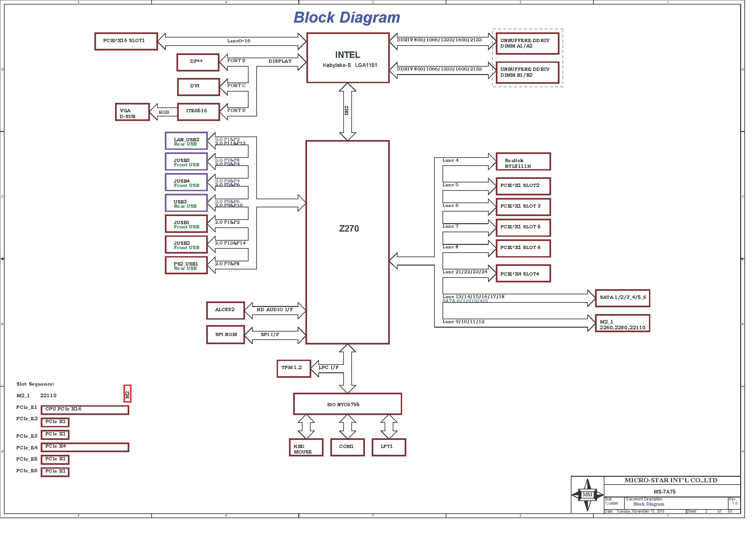This screenshot has height=535, width=756.
Task: Click the KBD MOUSE block
Action: (306, 447)
